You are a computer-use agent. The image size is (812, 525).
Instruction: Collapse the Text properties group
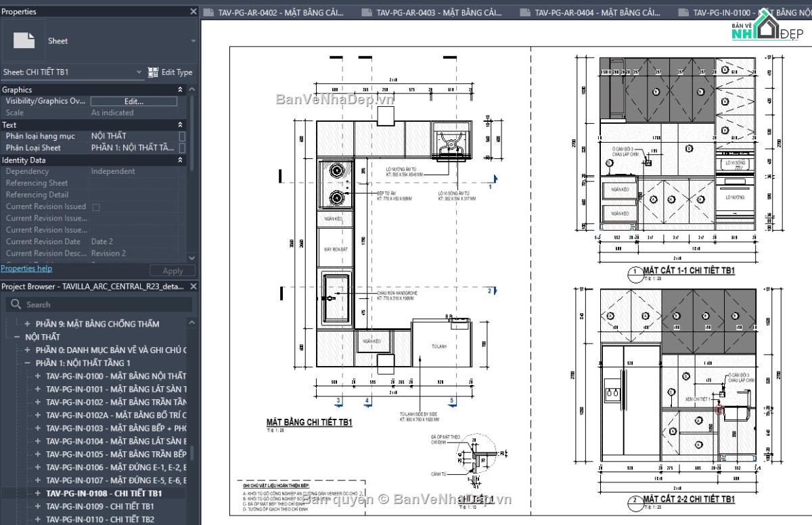coord(180,124)
